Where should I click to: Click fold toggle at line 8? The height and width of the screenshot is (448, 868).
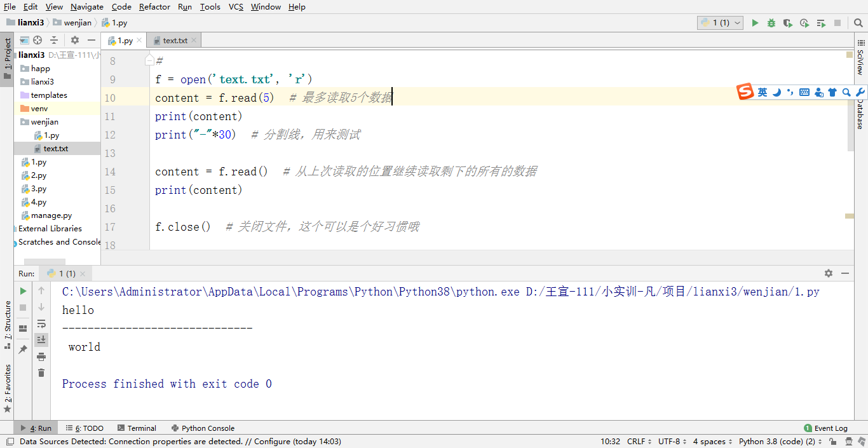click(149, 60)
